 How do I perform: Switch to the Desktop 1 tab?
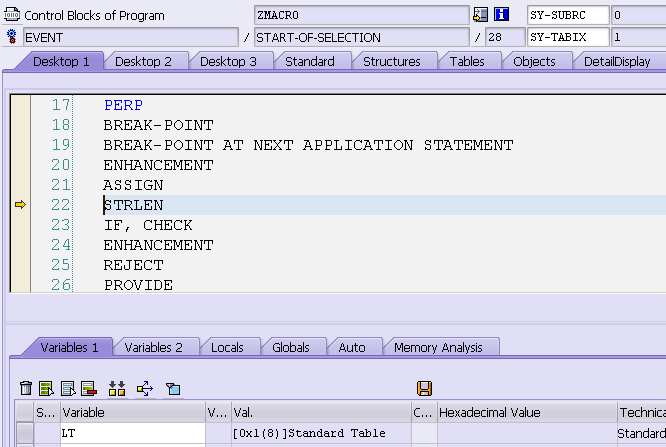point(61,62)
